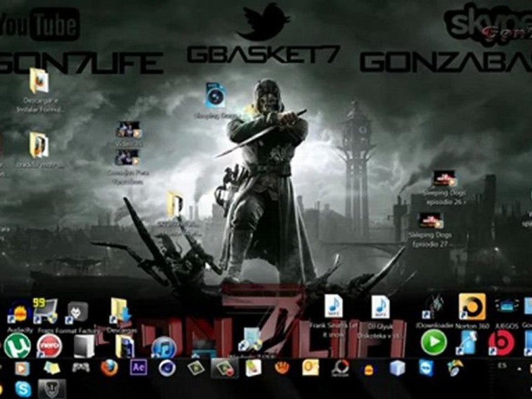Launch the uTorrent desktop icon
The image size is (532, 399).
point(17,345)
